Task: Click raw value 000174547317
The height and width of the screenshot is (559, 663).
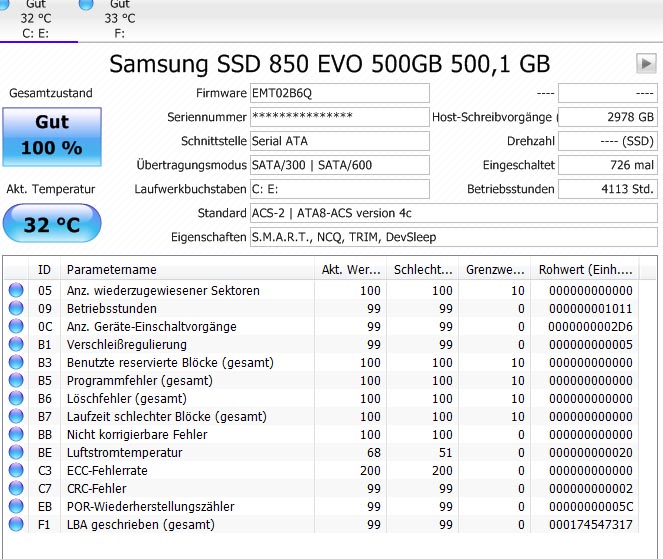Action: (591, 524)
